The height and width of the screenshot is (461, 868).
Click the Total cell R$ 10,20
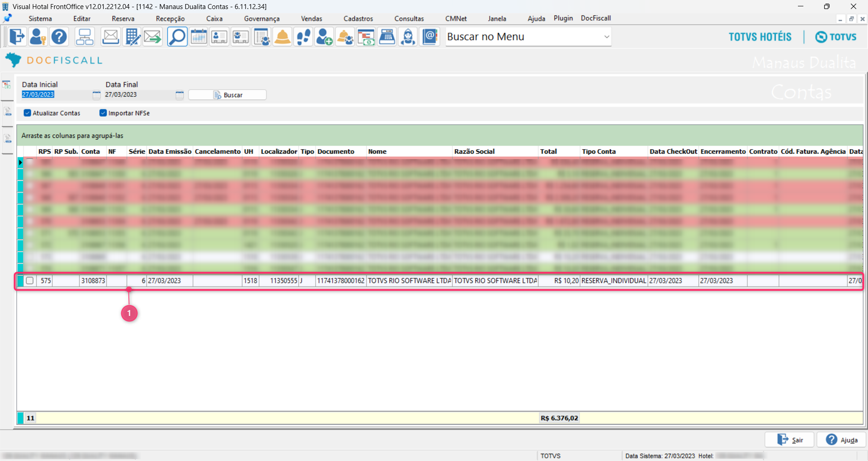559,281
